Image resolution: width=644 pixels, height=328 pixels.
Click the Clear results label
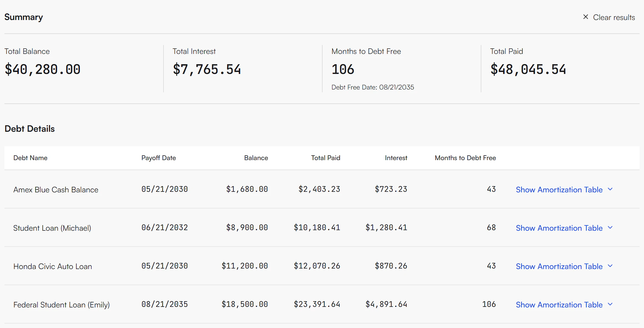point(614,17)
